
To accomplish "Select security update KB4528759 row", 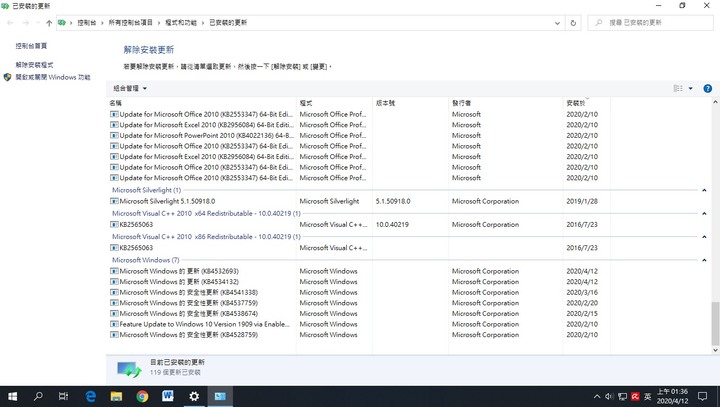I will (360, 334).
